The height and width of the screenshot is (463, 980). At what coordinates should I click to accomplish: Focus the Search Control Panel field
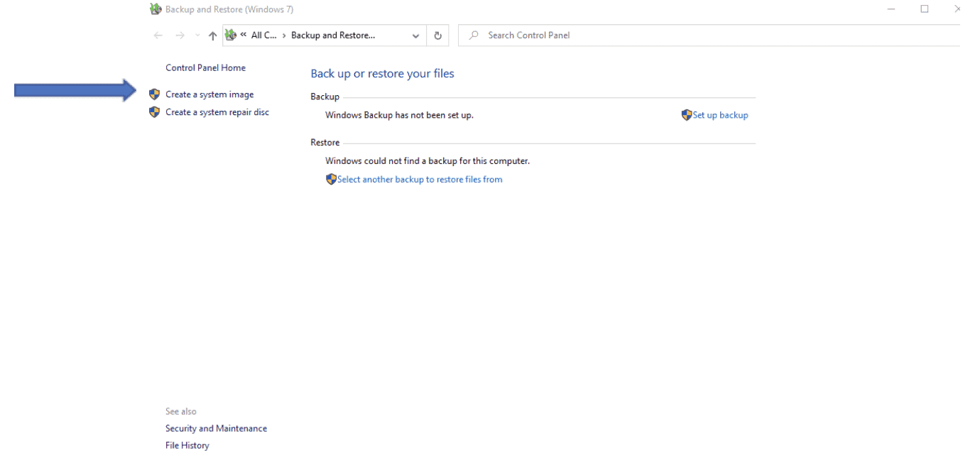709,35
